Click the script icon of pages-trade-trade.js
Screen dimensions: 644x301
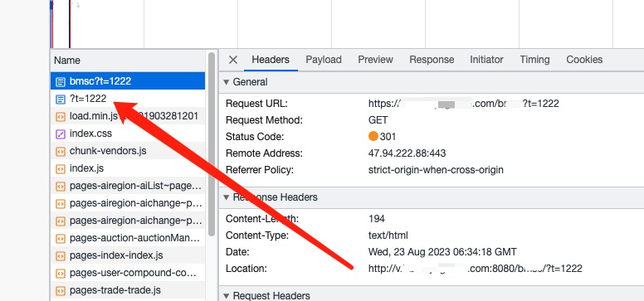pos(61,291)
